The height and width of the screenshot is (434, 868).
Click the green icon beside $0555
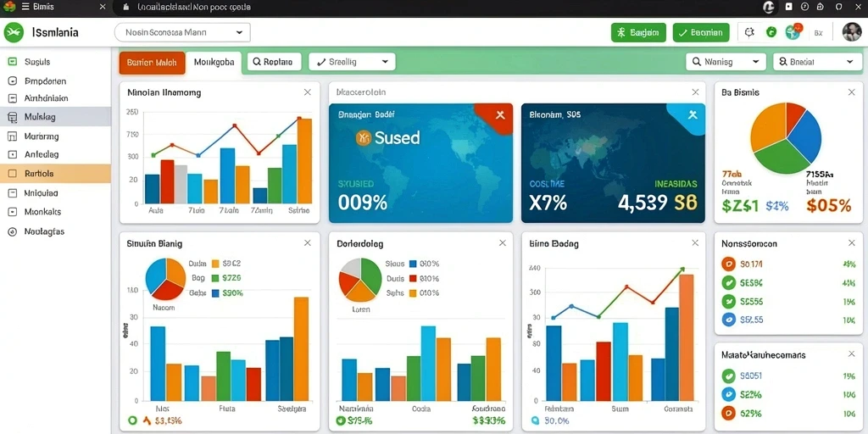729,302
